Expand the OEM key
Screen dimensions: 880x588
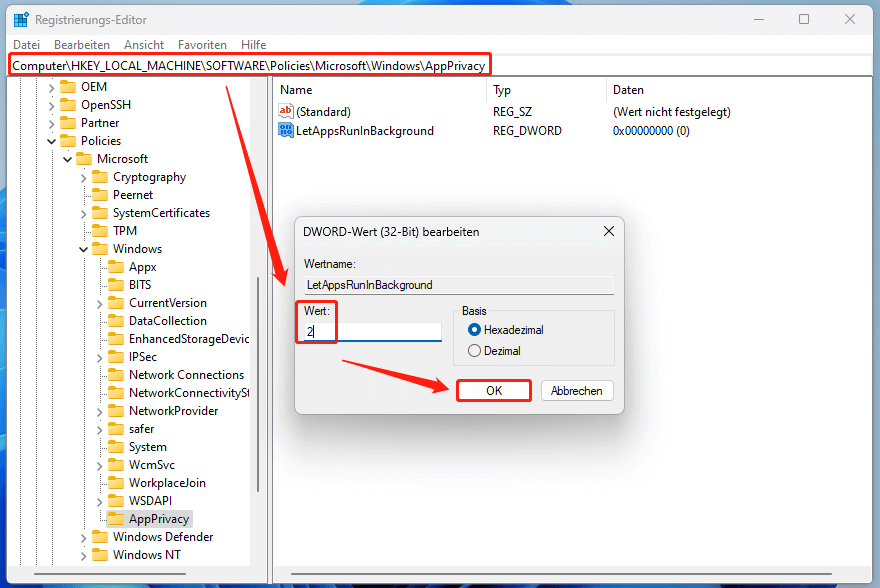tap(51, 88)
